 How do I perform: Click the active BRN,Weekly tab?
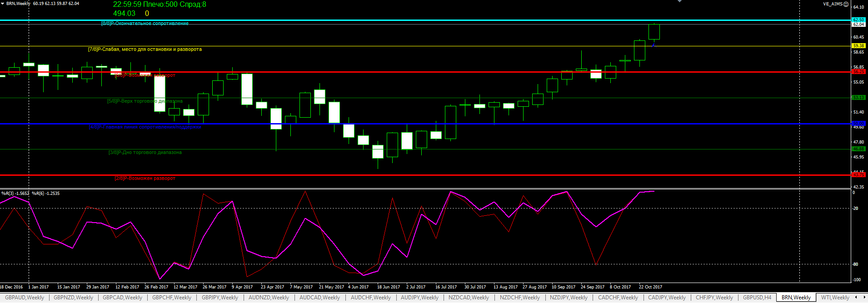click(796, 298)
